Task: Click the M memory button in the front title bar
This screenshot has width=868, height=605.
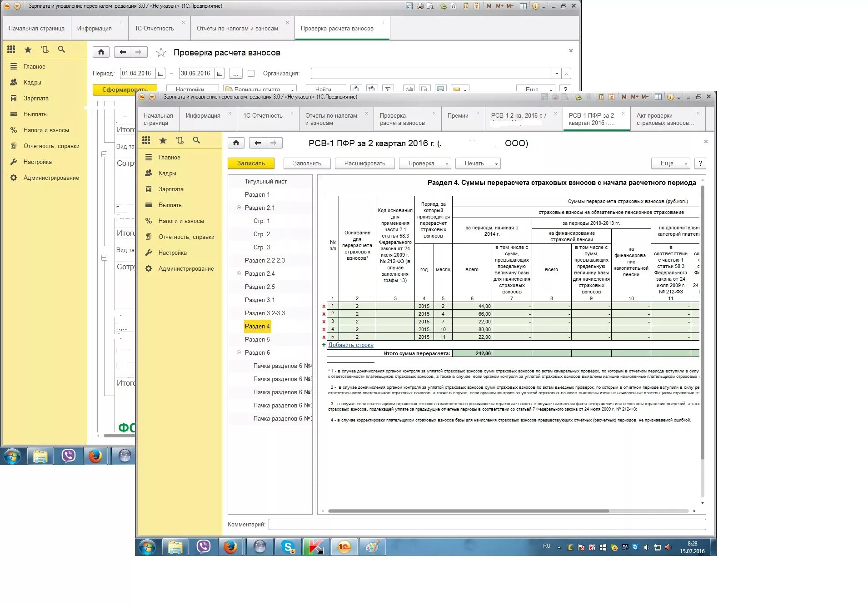Action: coord(624,97)
